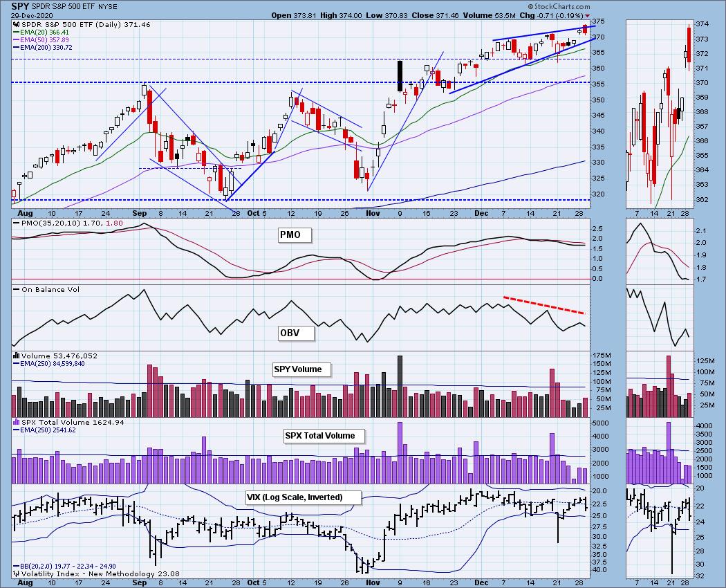
Task: Click the Dec label on top date axis
Action: coord(481,213)
